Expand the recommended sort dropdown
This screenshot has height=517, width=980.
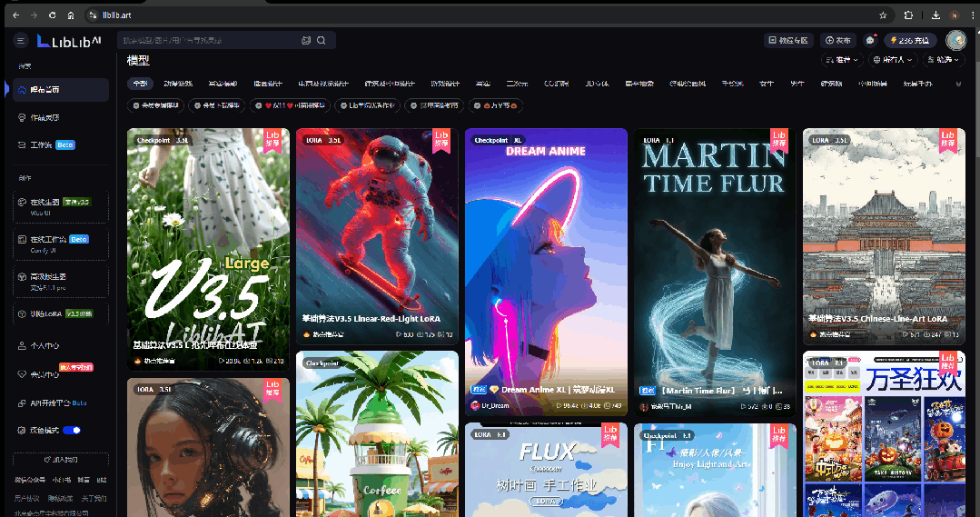point(842,59)
